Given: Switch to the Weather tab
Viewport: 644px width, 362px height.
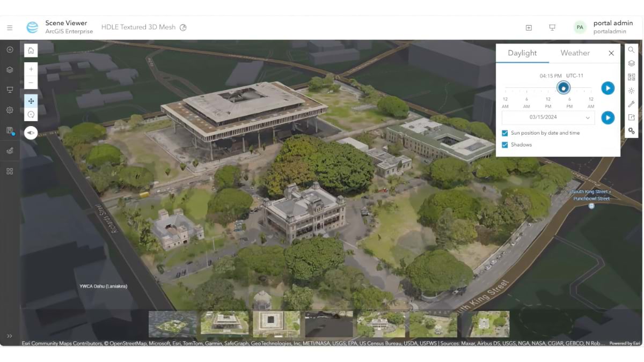Looking at the screenshot, I should point(575,53).
